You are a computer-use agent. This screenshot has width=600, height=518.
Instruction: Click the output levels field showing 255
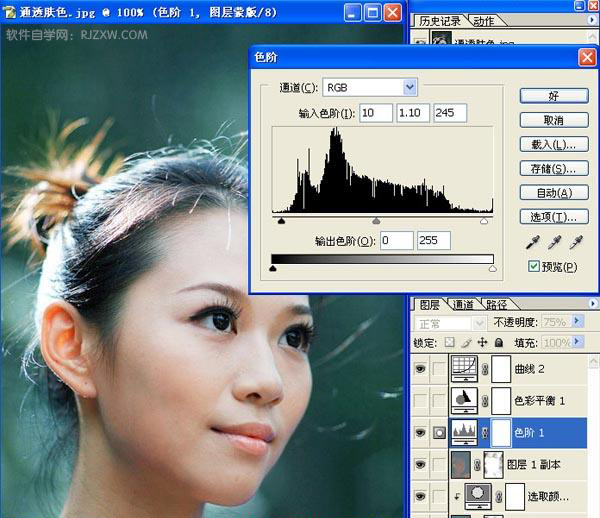click(x=434, y=240)
